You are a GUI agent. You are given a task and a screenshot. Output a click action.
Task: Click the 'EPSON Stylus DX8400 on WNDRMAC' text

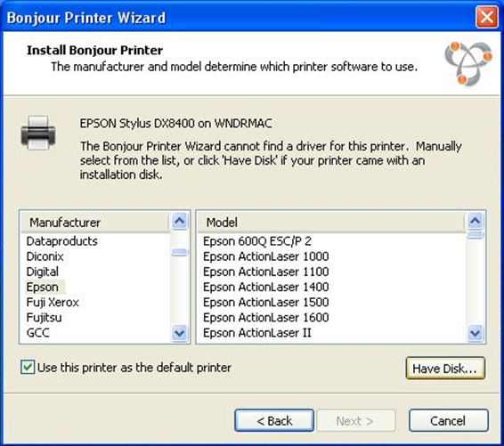(175, 124)
